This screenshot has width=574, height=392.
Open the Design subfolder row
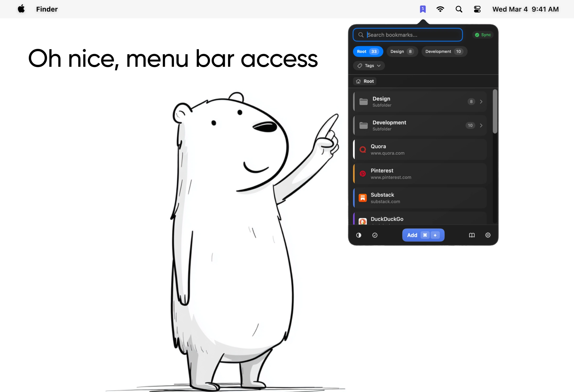point(420,101)
